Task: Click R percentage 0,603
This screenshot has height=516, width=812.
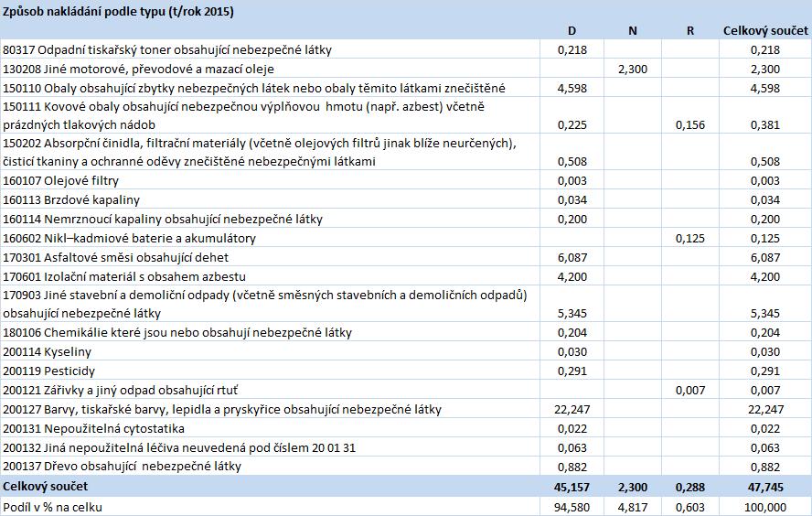Action: click(x=689, y=507)
